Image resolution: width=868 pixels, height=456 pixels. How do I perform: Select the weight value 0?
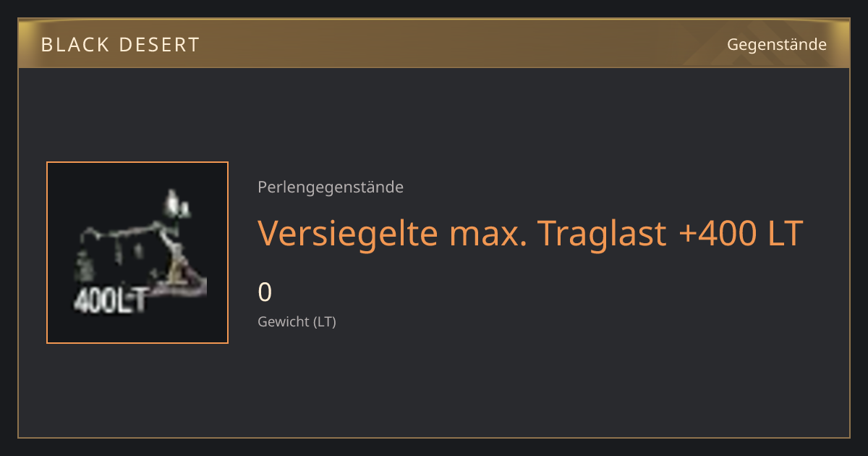(x=265, y=292)
